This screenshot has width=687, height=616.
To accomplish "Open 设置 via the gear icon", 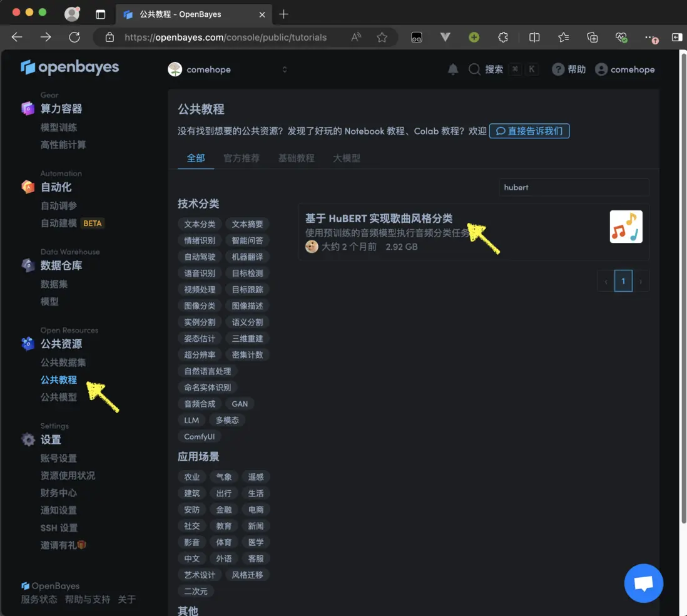I will pos(28,439).
